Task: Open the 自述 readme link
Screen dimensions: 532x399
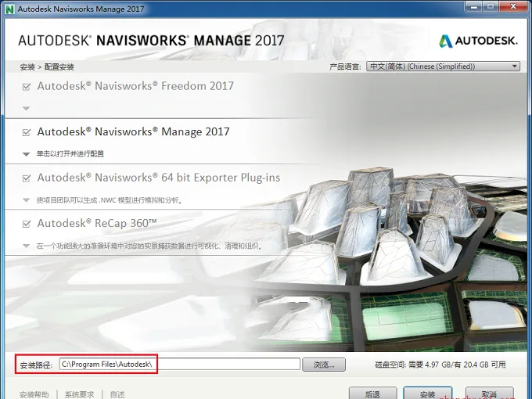Action: point(117,394)
